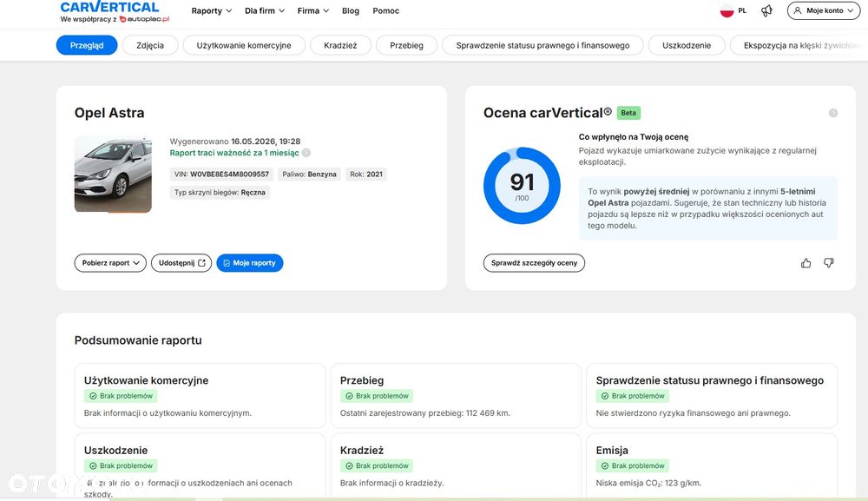The width and height of the screenshot is (868, 501).
Task: Open the announcements megaphone icon
Action: pos(766,10)
